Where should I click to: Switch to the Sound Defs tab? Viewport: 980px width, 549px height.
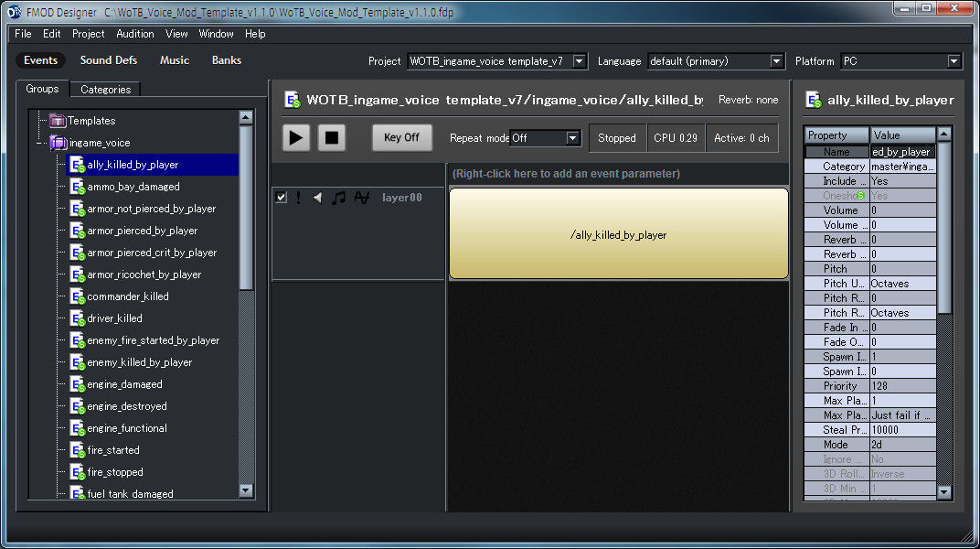[109, 60]
